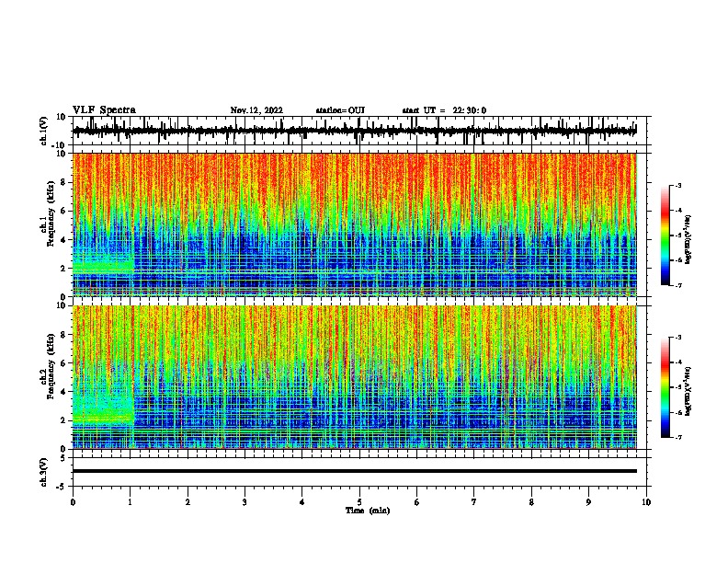Click the "-3" label on the lower color scale

click(678, 338)
